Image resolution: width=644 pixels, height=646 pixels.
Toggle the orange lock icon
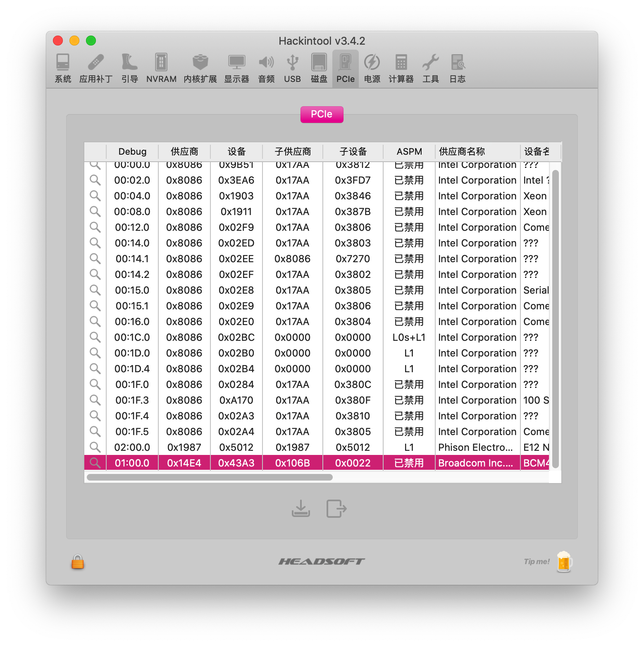[x=77, y=562]
